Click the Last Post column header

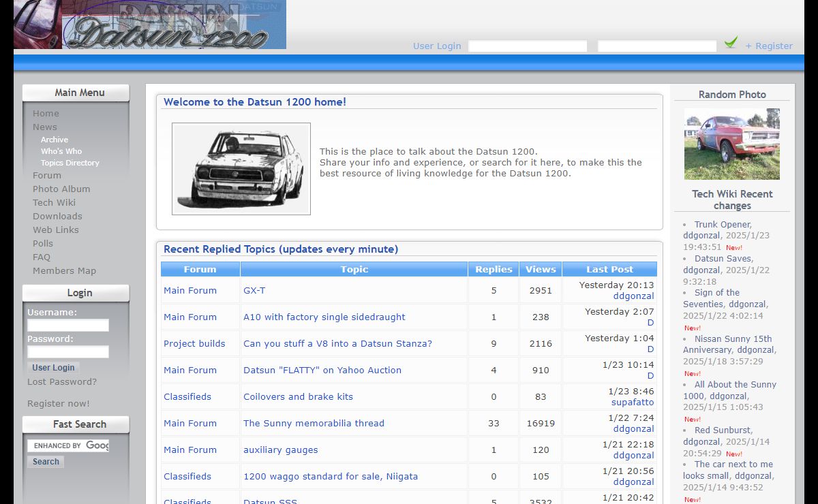(609, 269)
